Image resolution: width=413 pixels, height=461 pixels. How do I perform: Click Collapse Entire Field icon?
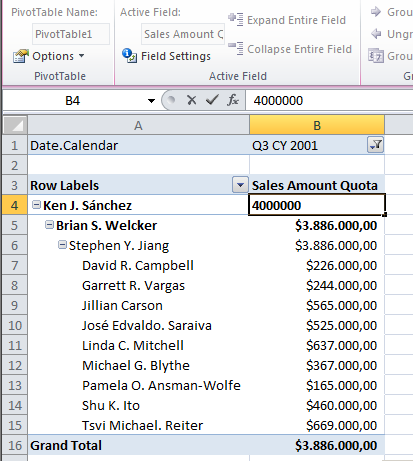point(236,48)
